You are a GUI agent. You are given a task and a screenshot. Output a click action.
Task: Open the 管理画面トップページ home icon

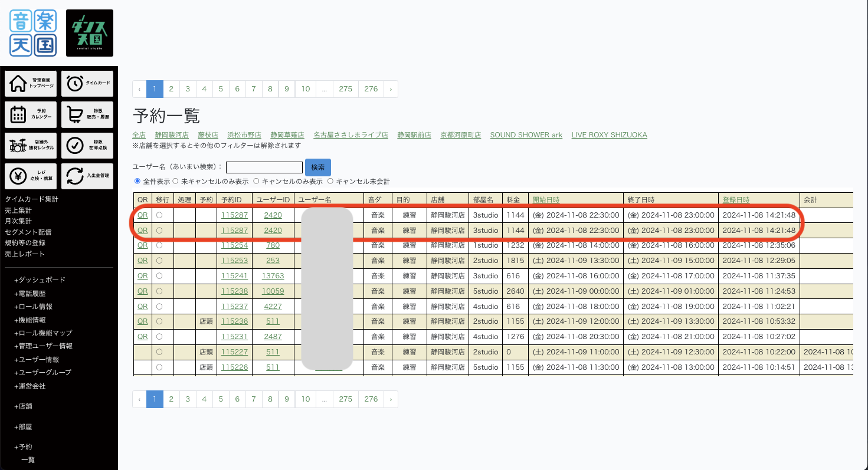point(31,84)
